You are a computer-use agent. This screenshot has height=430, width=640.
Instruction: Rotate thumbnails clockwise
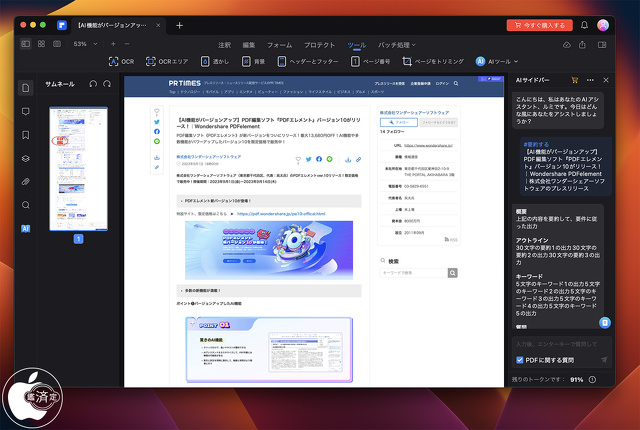click(x=107, y=84)
